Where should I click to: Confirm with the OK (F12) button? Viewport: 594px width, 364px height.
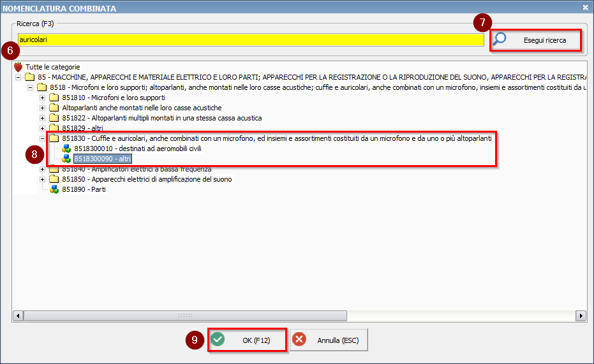click(x=247, y=340)
